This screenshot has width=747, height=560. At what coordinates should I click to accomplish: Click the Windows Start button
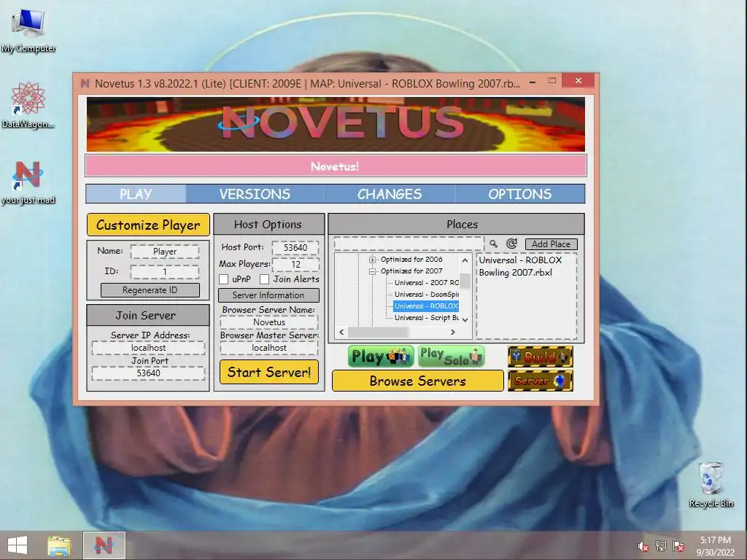click(18, 545)
